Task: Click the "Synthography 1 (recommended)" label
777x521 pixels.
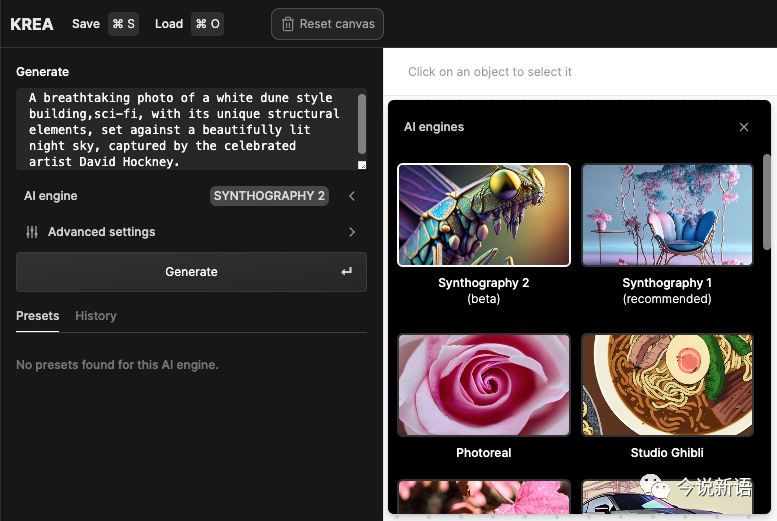Action: pos(667,290)
